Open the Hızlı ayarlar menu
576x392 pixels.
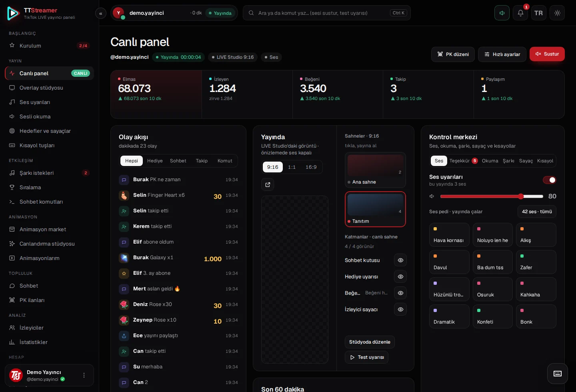[502, 54]
